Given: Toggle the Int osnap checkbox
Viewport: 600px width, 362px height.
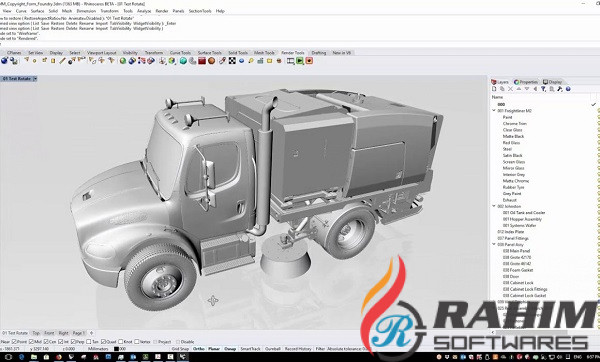Looking at the screenshot, I should pos(60,342).
